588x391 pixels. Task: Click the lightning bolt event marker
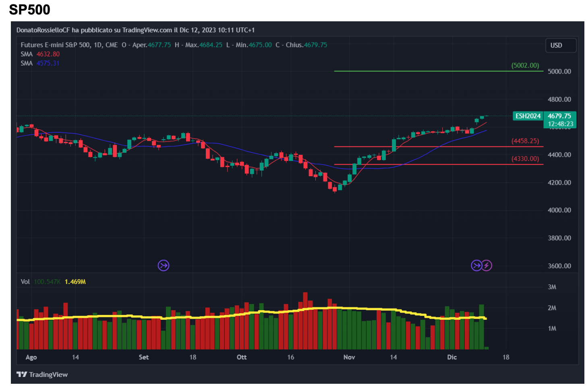click(487, 265)
